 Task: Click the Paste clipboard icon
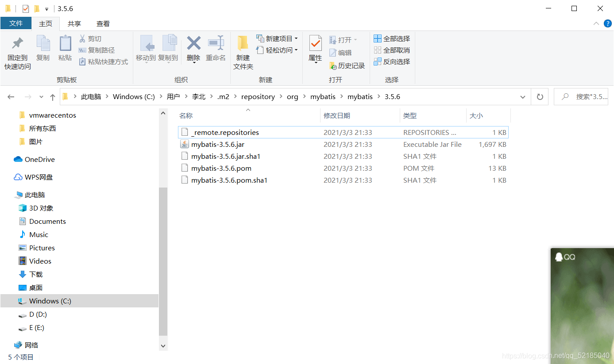tap(65, 43)
